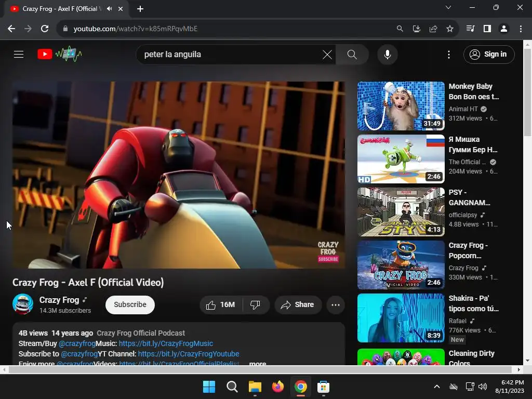The width and height of the screenshot is (532, 399).
Task: Open the volume control in tray
Action: (x=483, y=387)
